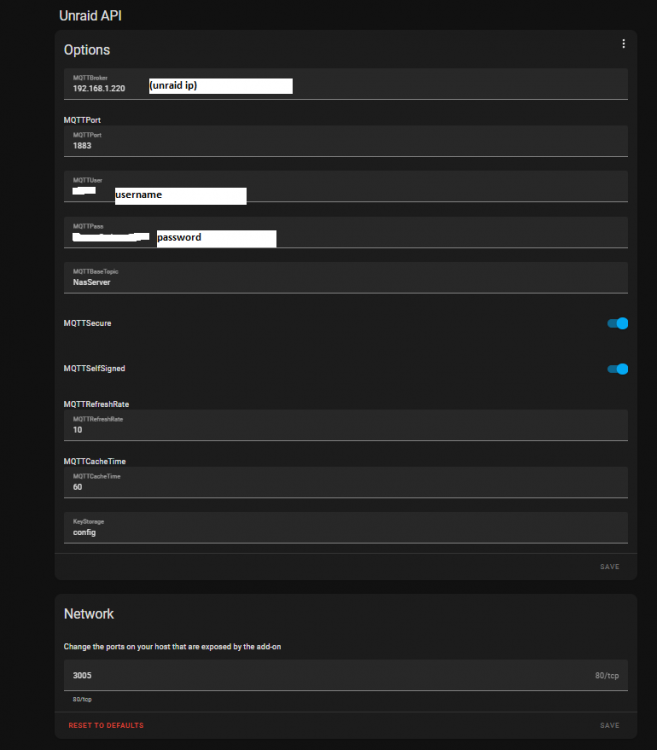The image size is (657, 750).
Task: Open the Options three-dot menu
Action: click(x=624, y=44)
